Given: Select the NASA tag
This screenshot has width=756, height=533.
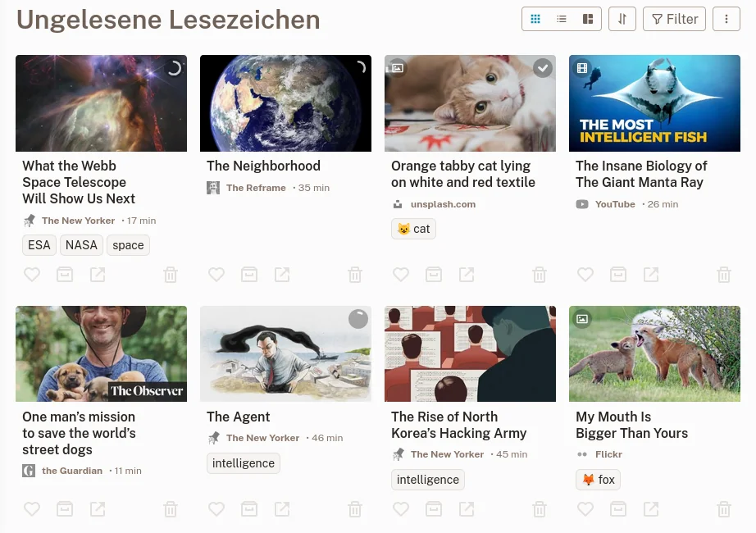Looking at the screenshot, I should pos(81,245).
